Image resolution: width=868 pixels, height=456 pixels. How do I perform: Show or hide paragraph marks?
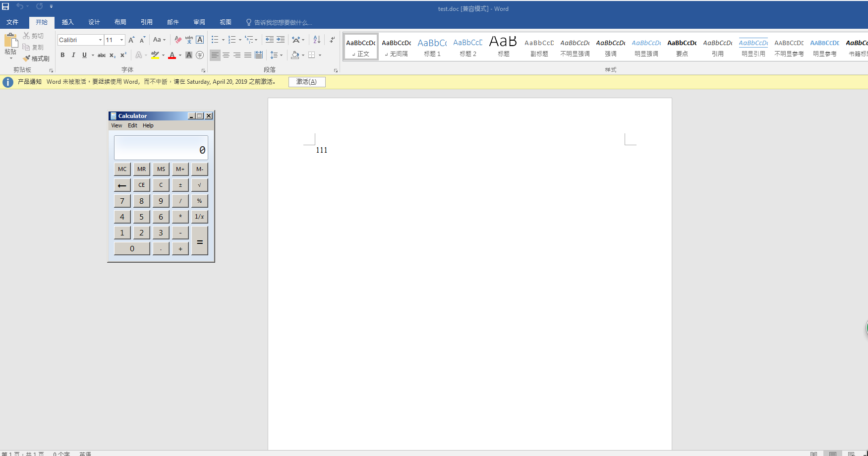pyautogui.click(x=332, y=40)
